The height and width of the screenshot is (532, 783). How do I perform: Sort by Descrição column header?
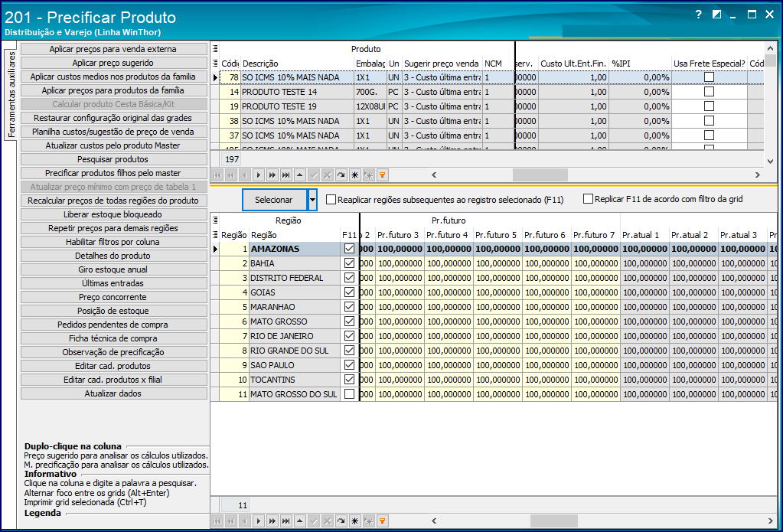298,64
